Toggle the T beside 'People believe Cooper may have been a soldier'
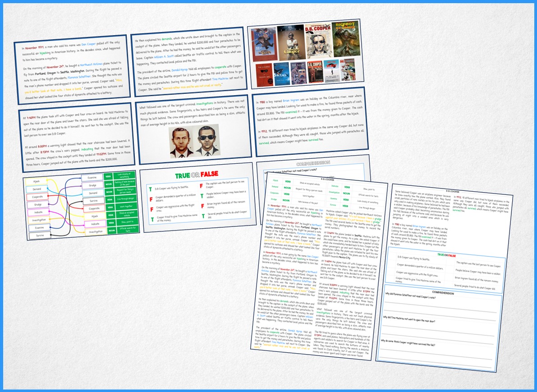537x392 pixels. click(202, 196)
